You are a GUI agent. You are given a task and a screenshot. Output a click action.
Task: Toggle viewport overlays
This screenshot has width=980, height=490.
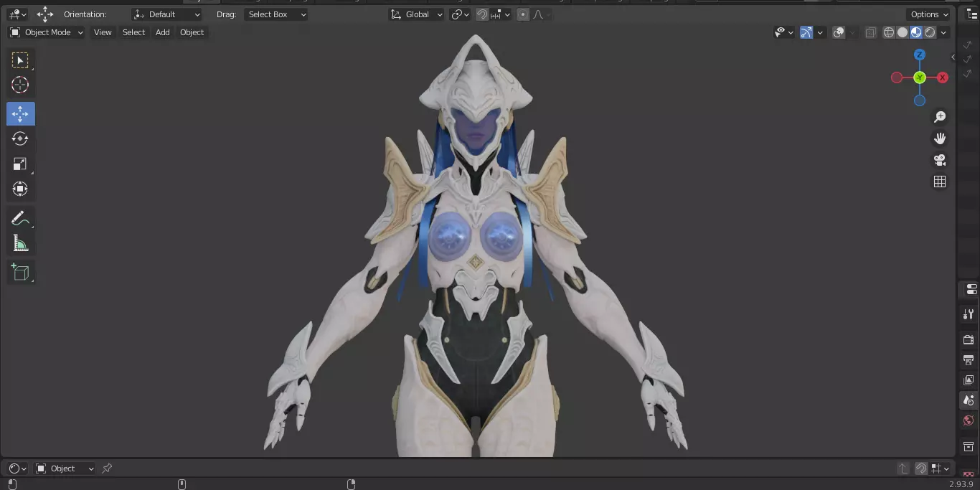[839, 32]
